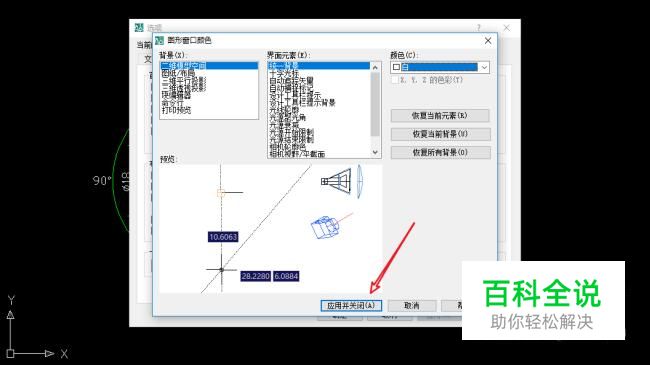Screen dimensions: 650x365
Task: Select 自动追踪矢量 interface element
Action: tap(291, 80)
